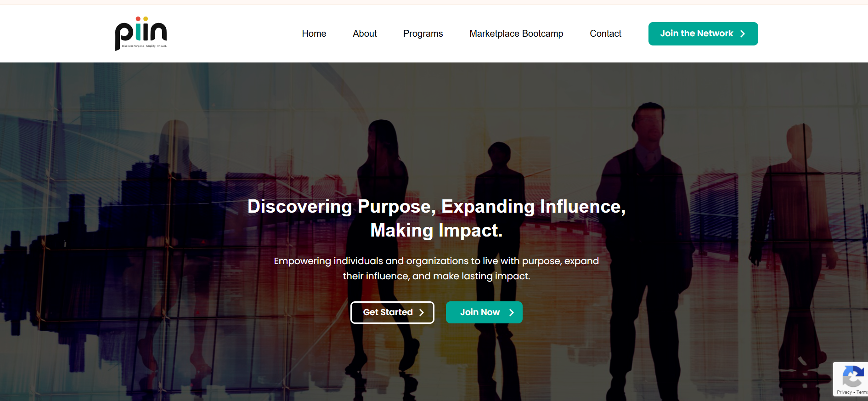The image size is (868, 401).
Task: Click the Empowering individuals subtitle text
Action: [436, 268]
